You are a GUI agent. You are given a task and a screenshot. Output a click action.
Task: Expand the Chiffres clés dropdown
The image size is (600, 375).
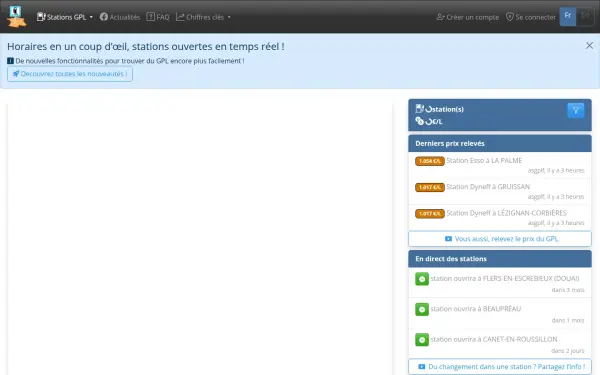pos(203,17)
